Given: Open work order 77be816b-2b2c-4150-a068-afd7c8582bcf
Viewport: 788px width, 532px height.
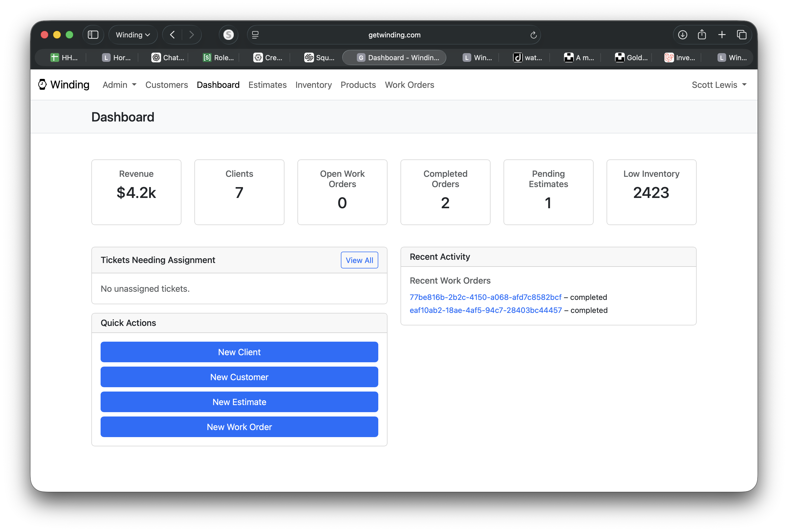Looking at the screenshot, I should click(x=486, y=297).
